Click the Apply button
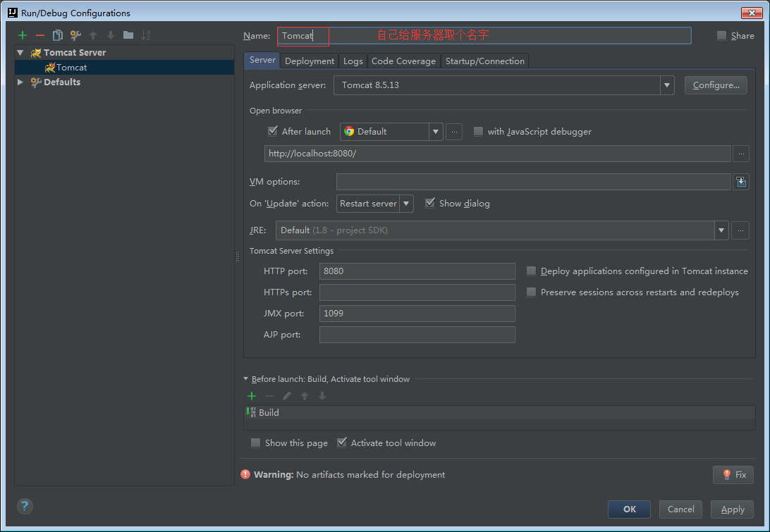770x532 pixels. coord(732,509)
